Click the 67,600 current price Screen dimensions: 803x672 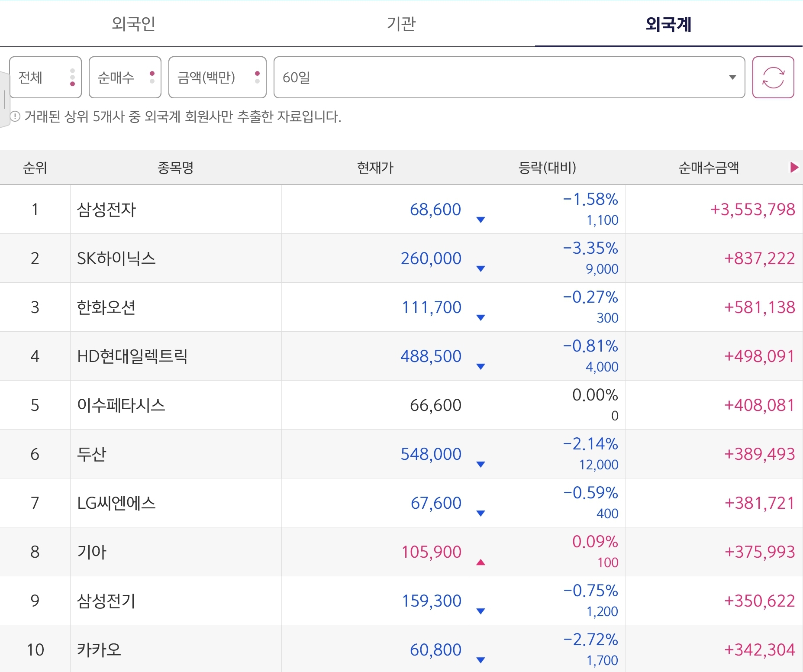pos(436,503)
